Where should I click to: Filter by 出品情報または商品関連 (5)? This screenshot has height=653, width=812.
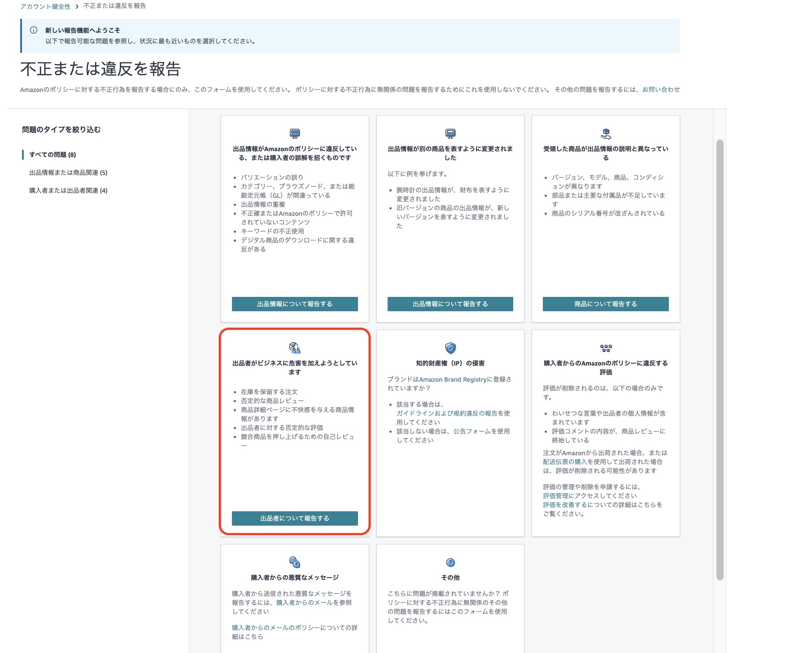point(68,173)
